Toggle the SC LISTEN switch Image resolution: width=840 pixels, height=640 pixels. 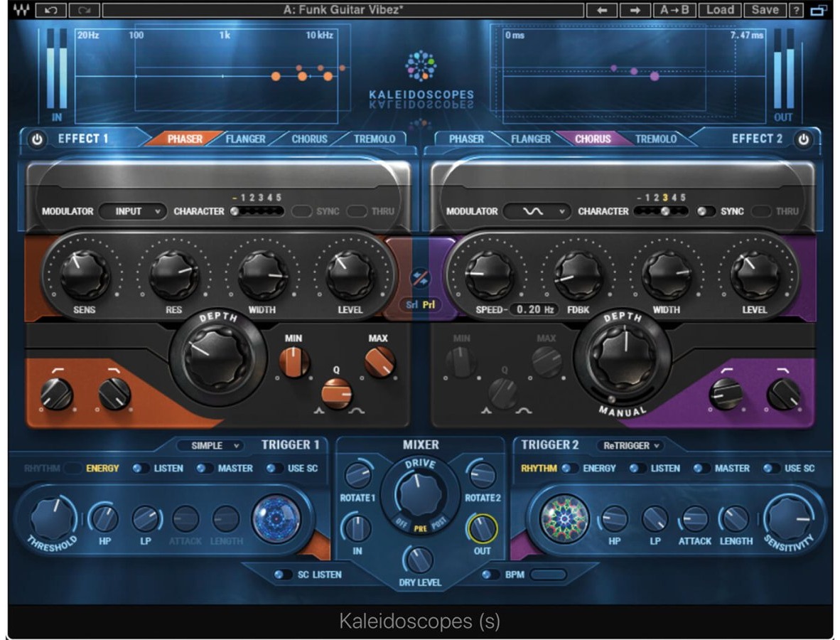pos(283,575)
